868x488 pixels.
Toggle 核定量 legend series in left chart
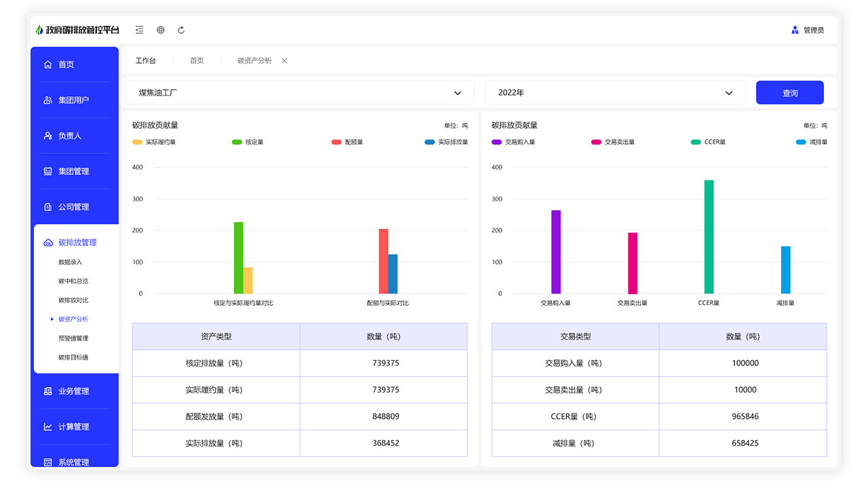pyautogui.click(x=248, y=142)
